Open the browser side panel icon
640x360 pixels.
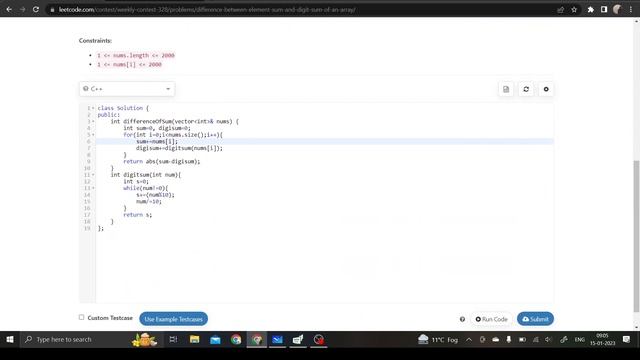point(604,9)
